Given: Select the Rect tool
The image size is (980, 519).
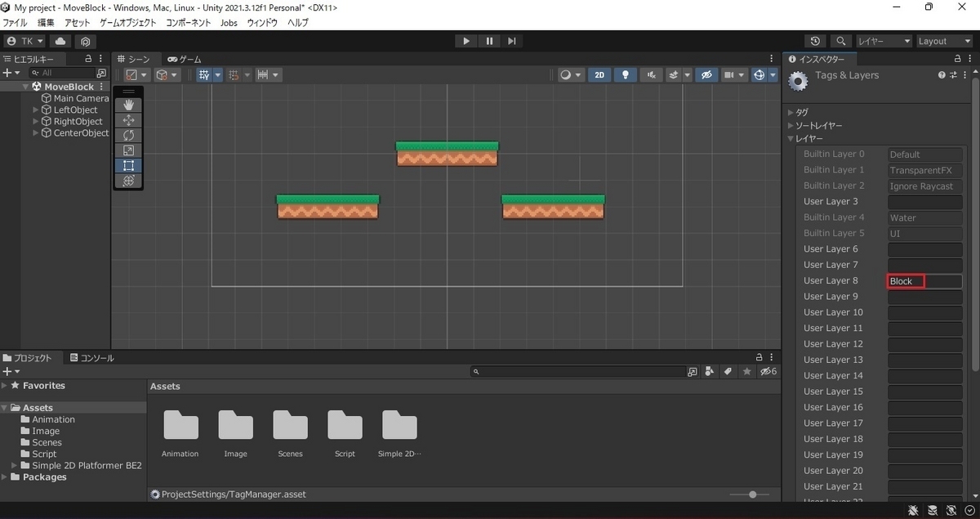Looking at the screenshot, I should 128,165.
